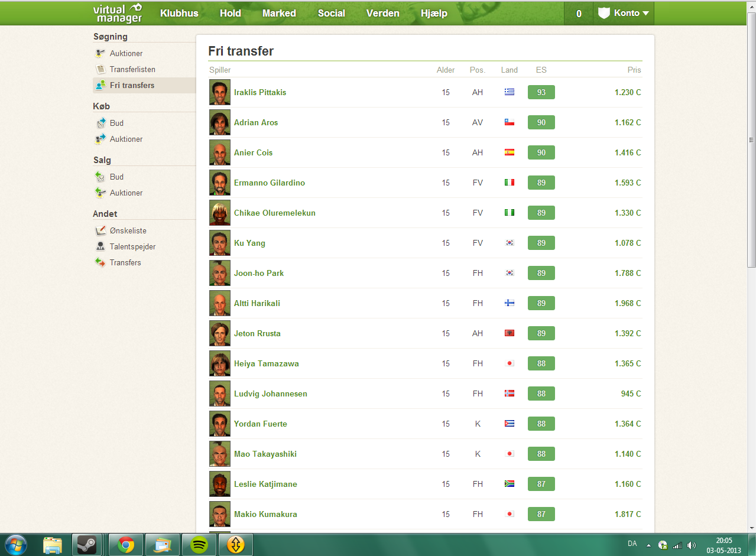756x556 pixels.
Task: Click Cuban flag for Yordan Fuerte
Action: [x=510, y=424]
